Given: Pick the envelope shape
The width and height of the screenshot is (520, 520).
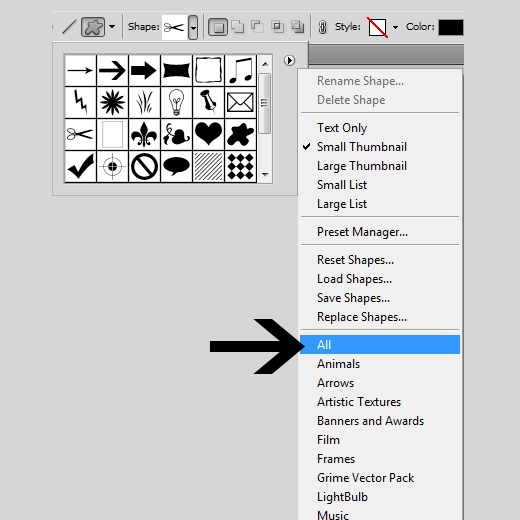Looking at the screenshot, I should [x=240, y=102].
